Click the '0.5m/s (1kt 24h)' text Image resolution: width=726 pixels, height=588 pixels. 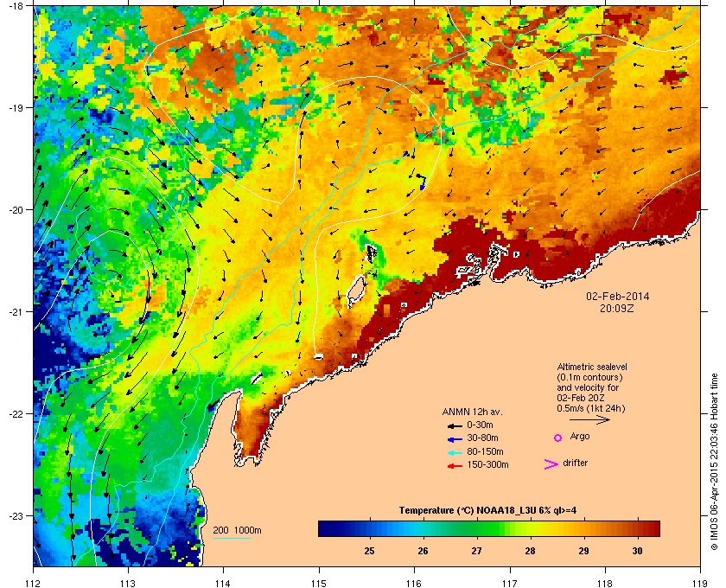pos(591,409)
